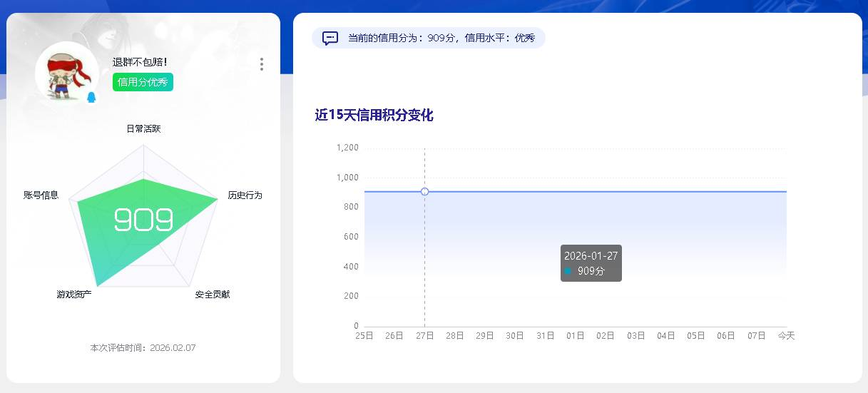
Task: Click the nickname 退群不包赔!
Action: tap(140, 62)
